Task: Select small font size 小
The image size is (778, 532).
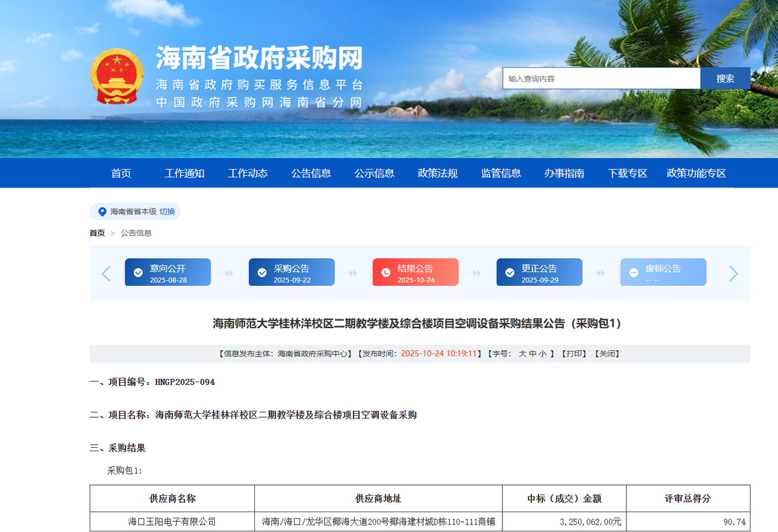Action: [x=542, y=354]
